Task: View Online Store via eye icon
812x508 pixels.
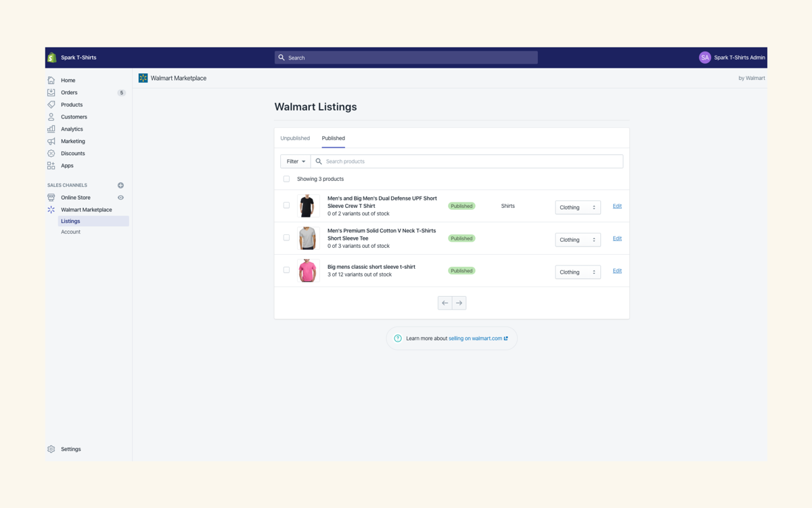Action: pos(120,197)
